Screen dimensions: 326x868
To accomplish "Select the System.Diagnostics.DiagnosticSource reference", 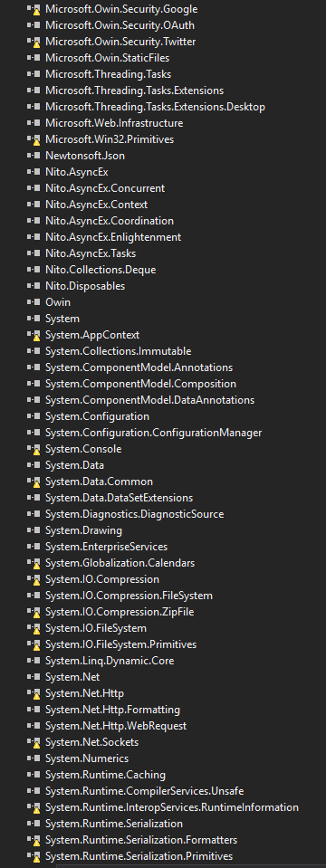I will pyautogui.click(x=135, y=514).
